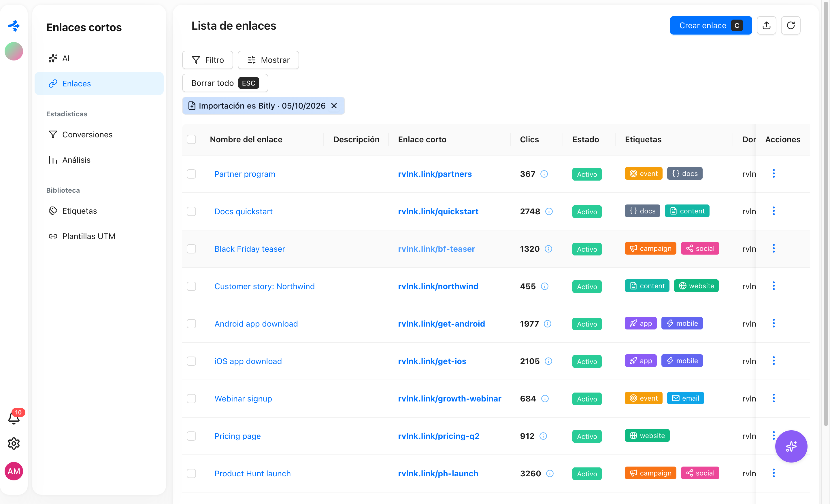Go to AI in the sidebar

99,58
